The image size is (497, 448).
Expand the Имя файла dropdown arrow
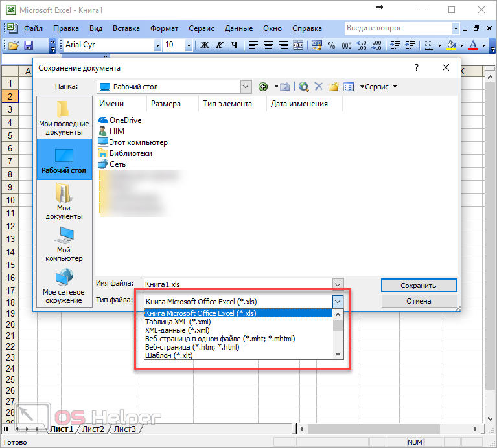[338, 284]
